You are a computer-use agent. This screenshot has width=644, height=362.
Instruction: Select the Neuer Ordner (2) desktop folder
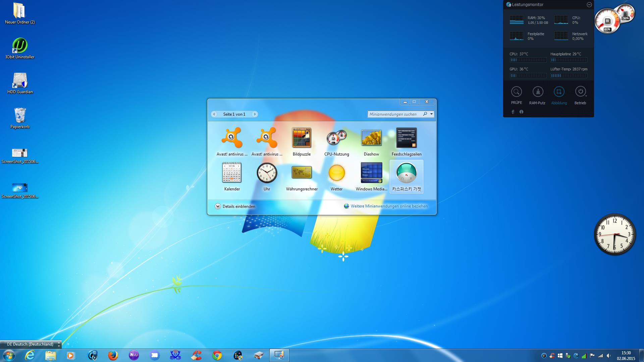(20, 14)
